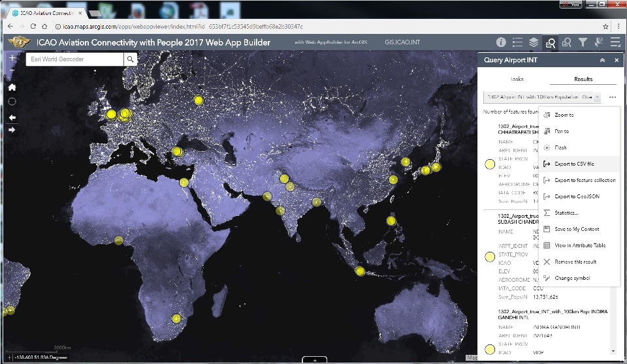Screen dimensions: 627x364
Task: Open a new browser tab
Action: (x=95, y=14)
